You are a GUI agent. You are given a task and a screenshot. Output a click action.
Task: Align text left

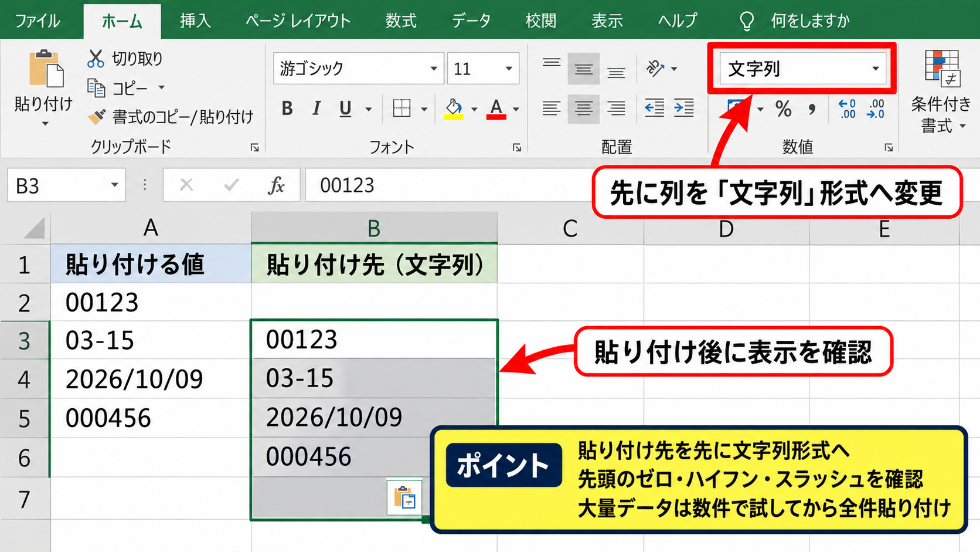(552, 109)
